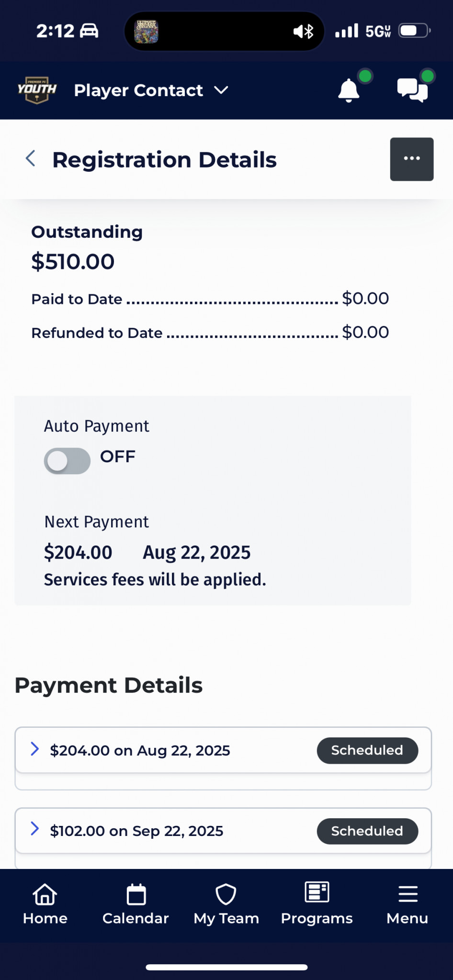
Task: Toggle the Auto Payment switch on
Action: coord(67,461)
